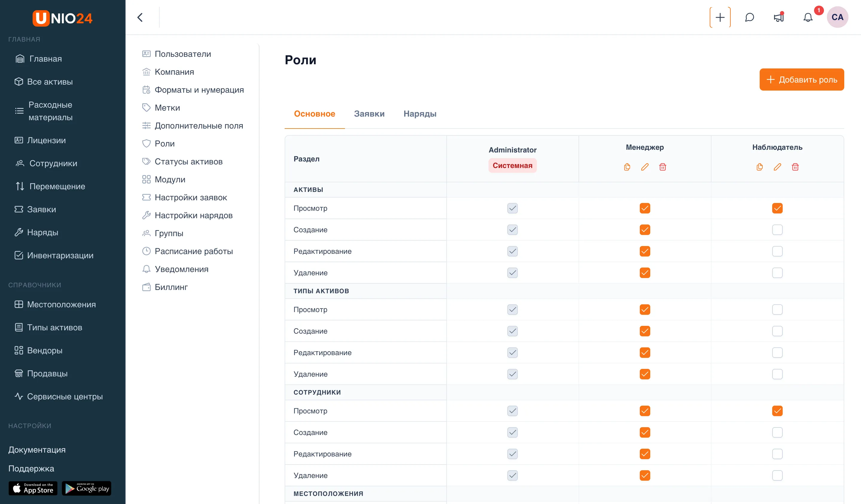
Task: Switch to the Заявки tab
Action: pos(369,114)
